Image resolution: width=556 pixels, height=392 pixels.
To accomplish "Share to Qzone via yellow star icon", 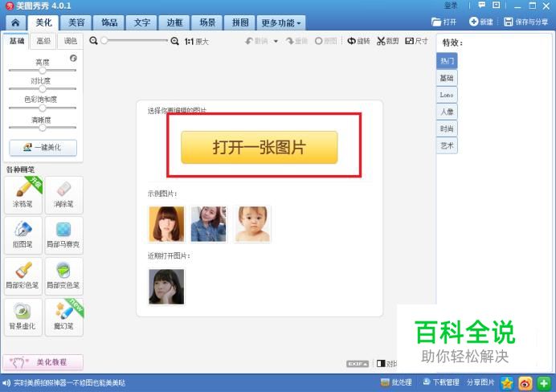I will 507,383.
